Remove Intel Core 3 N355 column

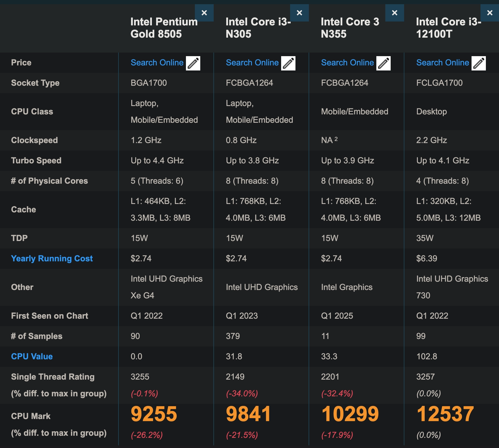(395, 13)
